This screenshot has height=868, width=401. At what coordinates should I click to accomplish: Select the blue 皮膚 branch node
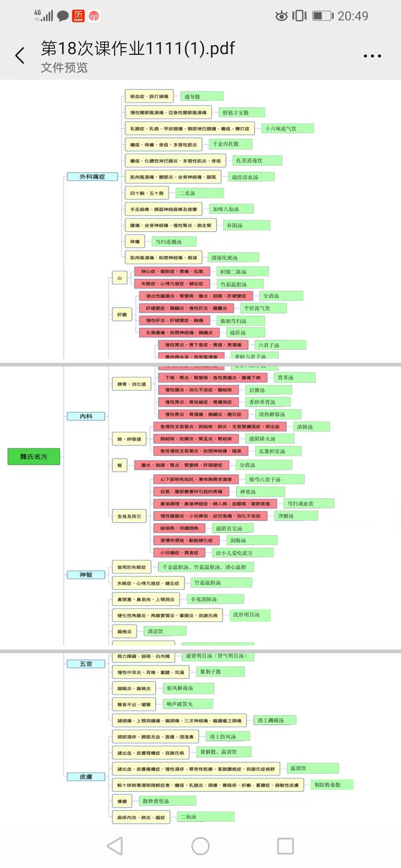click(86, 777)
